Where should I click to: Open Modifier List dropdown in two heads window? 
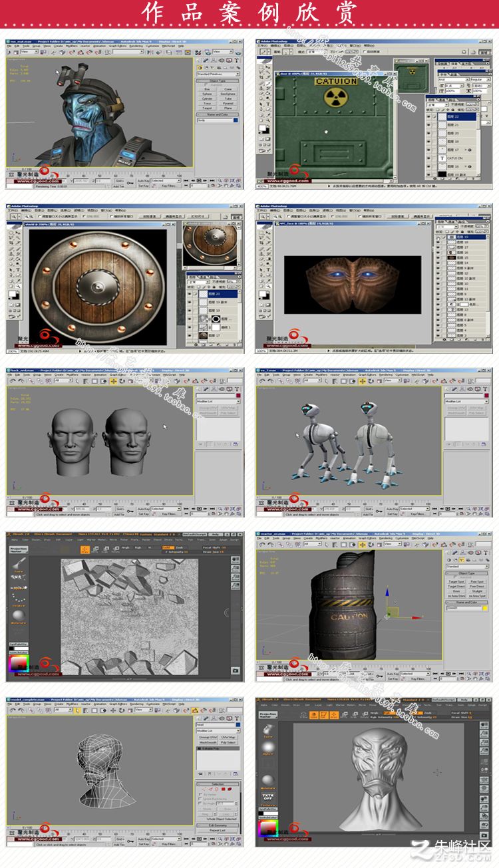(x=218, y=401)
